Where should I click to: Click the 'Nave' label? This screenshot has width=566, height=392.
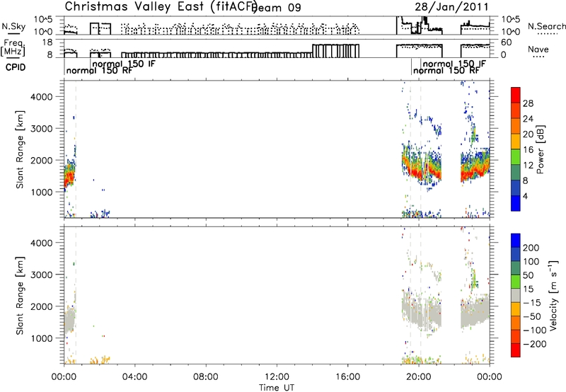coord(538,50)
